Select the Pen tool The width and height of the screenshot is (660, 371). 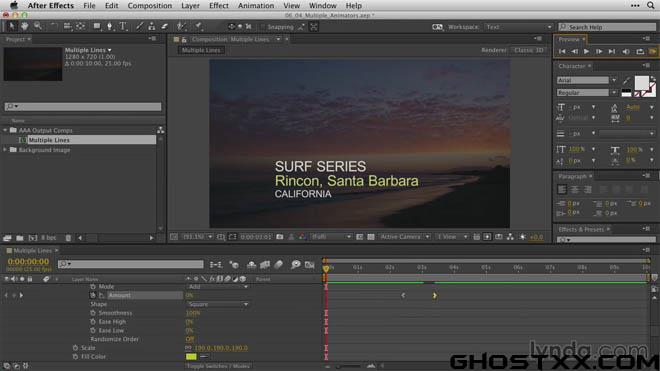click(x=110, y=26)
